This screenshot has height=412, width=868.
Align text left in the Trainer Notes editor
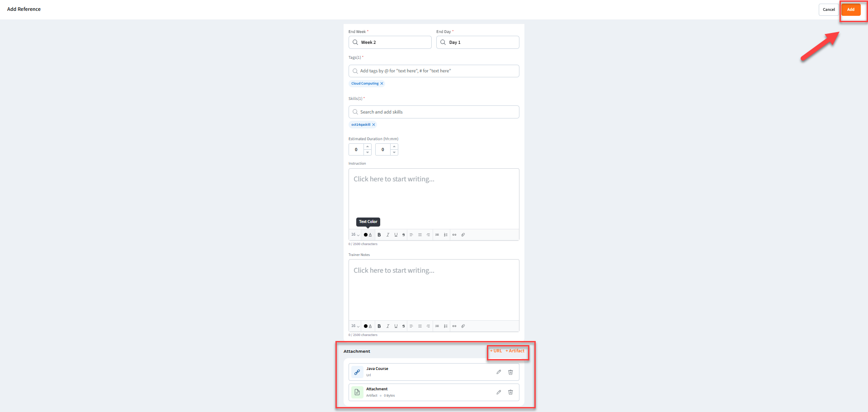click(x=411, y=326)
